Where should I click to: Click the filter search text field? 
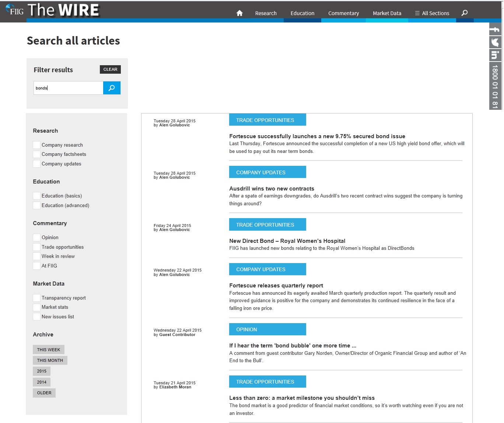pyautogui.click(x=68, y=88)
